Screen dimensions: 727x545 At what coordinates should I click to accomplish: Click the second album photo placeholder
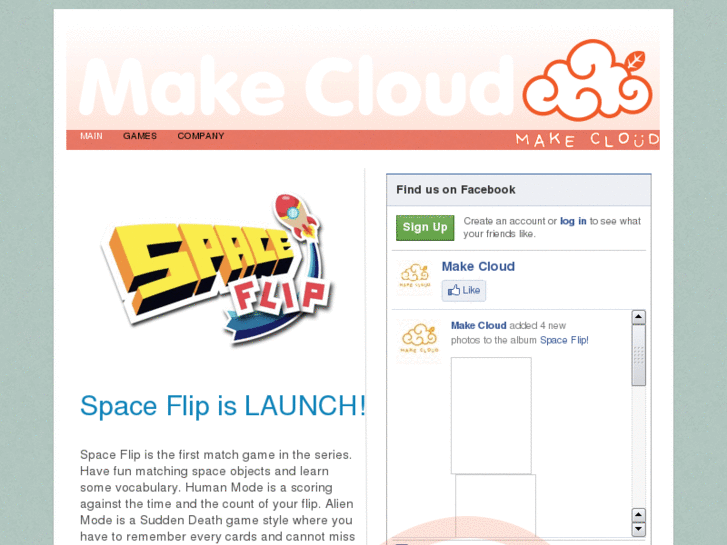click(495, 506)
